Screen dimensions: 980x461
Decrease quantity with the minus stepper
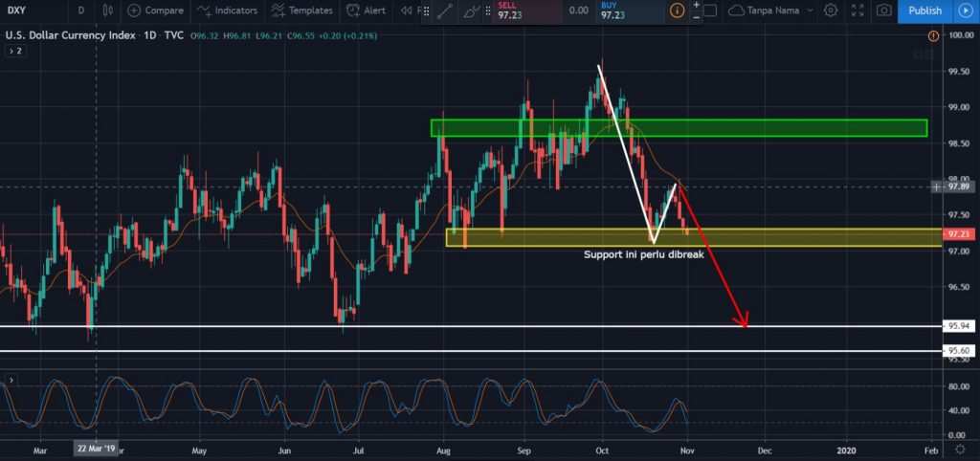coord(697,17)
